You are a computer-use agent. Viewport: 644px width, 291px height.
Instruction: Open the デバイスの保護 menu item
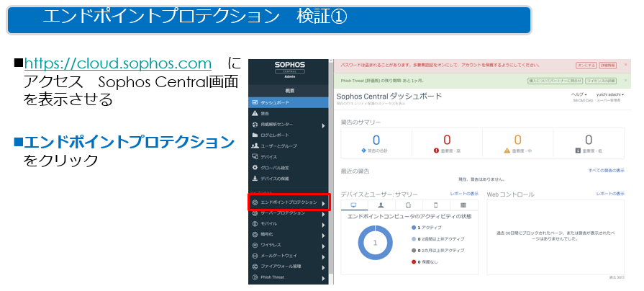point(289,179)
